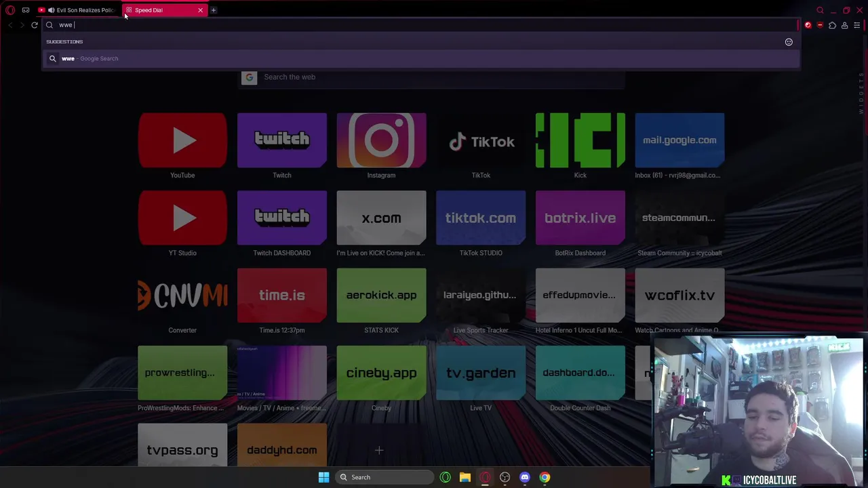Open Google Chrome from the taskbar
The height and width of the screenshot is (488, 868).
click(545, 477)
